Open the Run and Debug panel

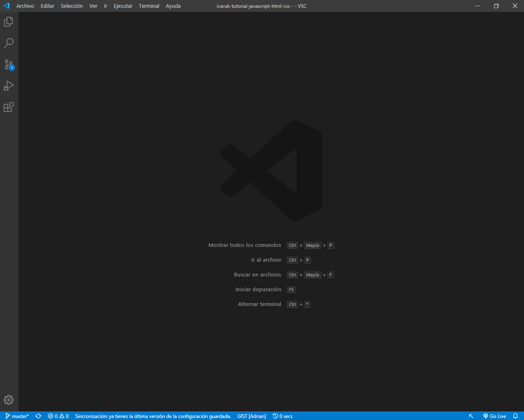[x=9, y=86]
